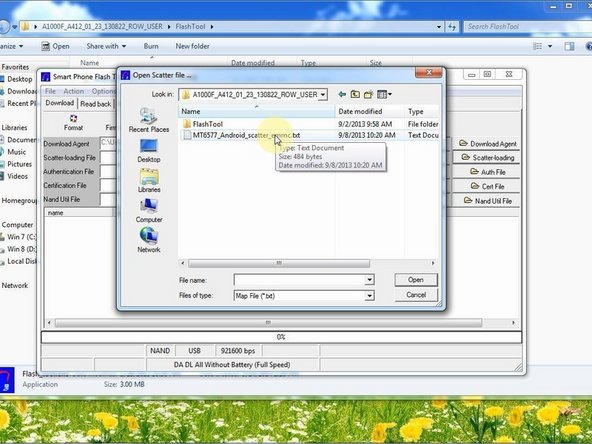
Task: Go back in Open Scatter dialog
Action: [342, 94]
